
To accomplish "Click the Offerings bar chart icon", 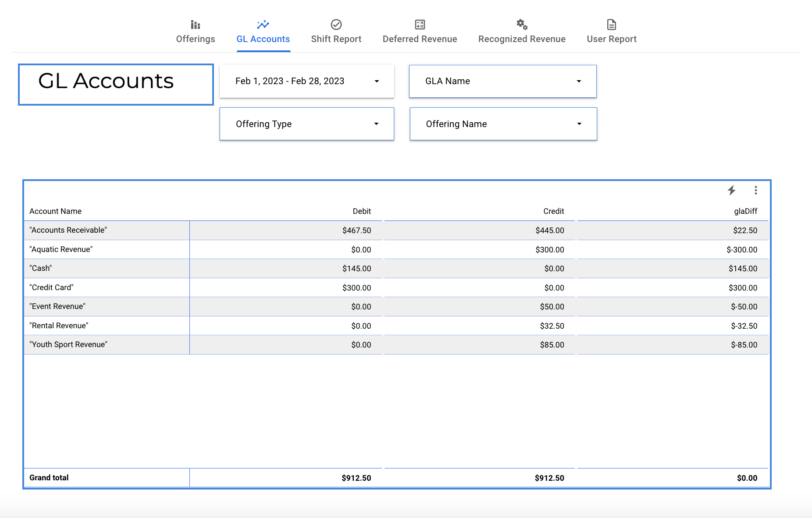I will (x=196, y=25).
